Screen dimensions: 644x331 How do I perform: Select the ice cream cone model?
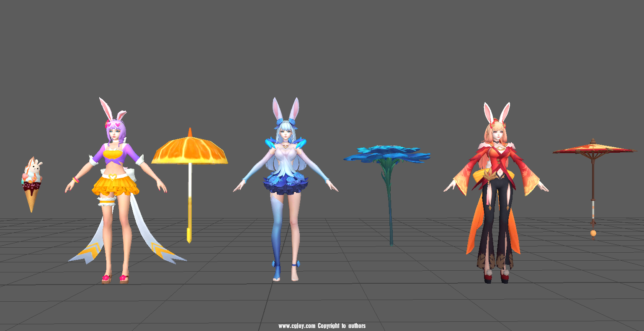(x=32, y=185)
